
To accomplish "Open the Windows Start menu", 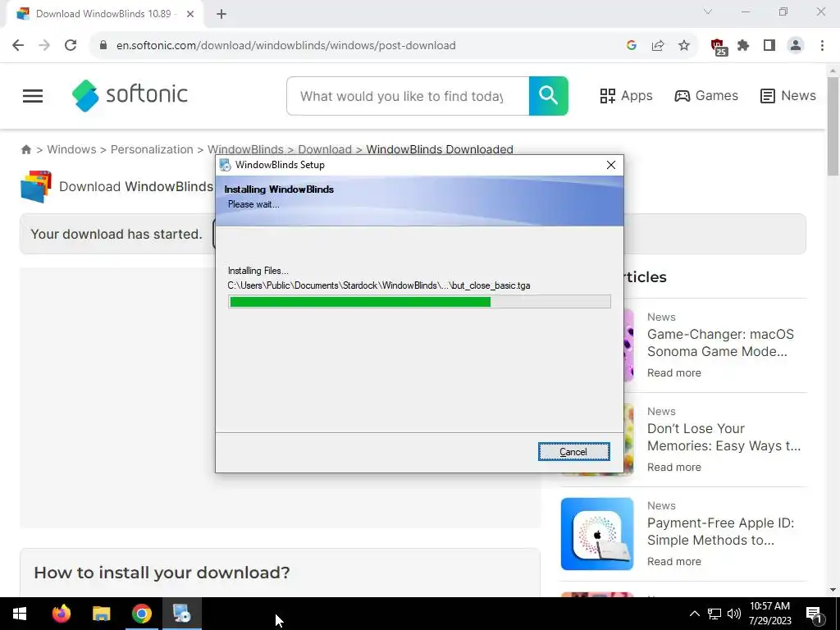I will pyautogui.click(x=20, y=614).
